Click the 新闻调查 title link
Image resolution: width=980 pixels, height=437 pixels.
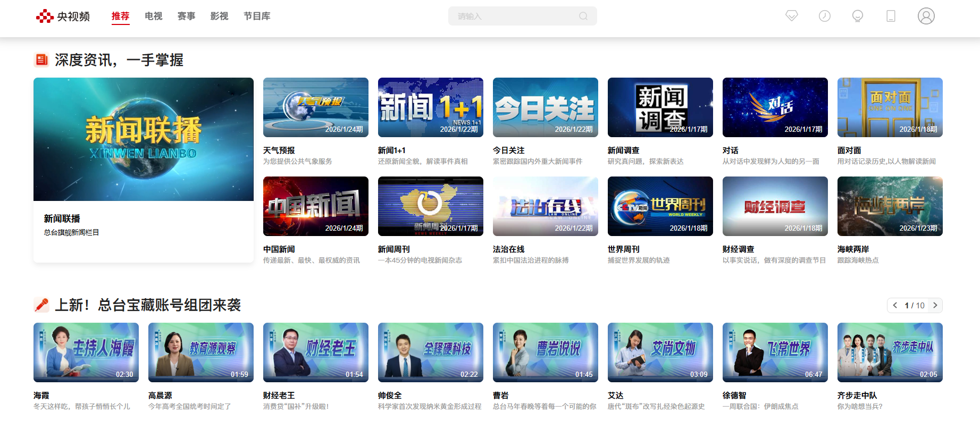tap(624, 150)
